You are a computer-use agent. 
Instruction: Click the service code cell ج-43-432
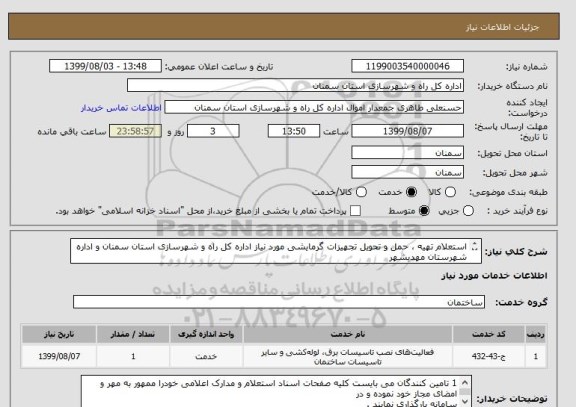click(489, 356)
